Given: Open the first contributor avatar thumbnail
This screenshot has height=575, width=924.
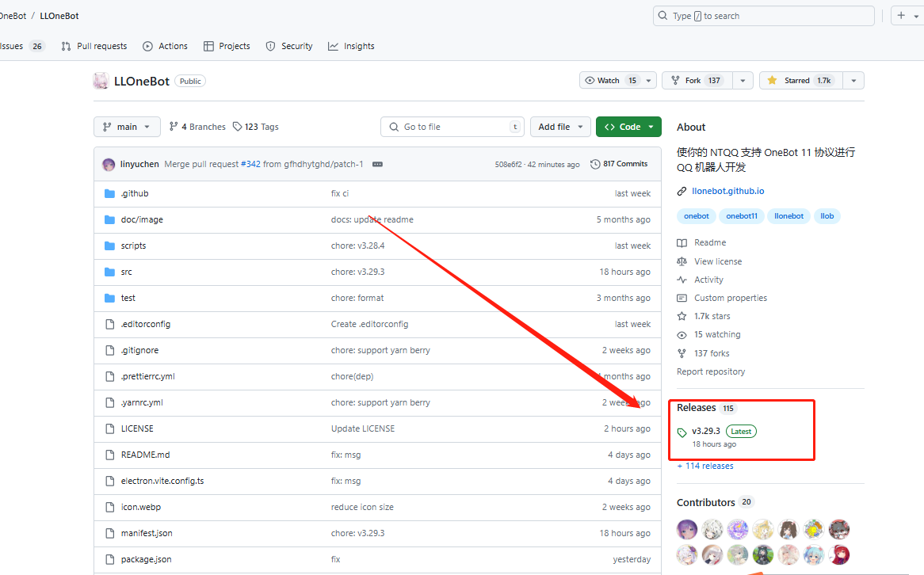Looking at the screenshot, I should 687,529.
